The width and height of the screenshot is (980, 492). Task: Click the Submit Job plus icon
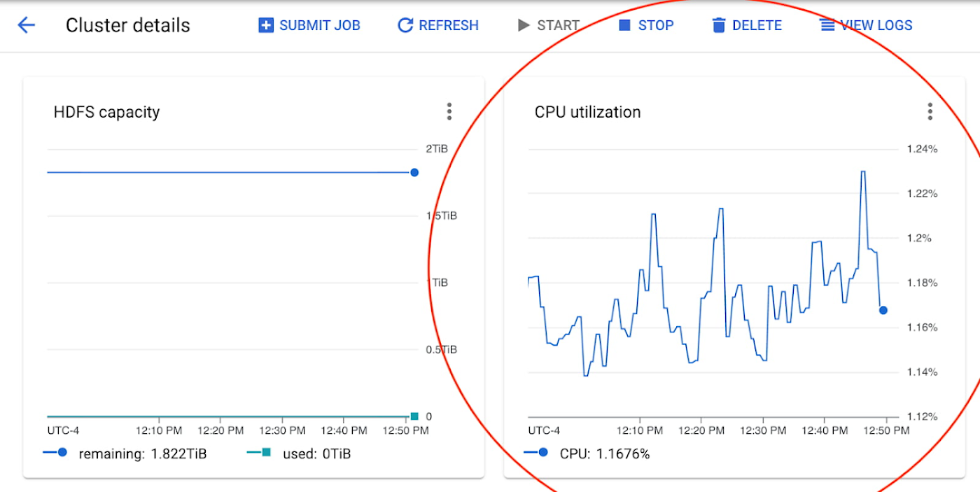pos(266,26)
